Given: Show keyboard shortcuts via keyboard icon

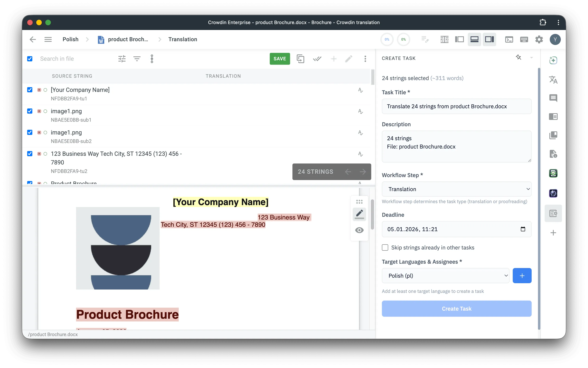Looking at the screenshot, I should [524, 39].
